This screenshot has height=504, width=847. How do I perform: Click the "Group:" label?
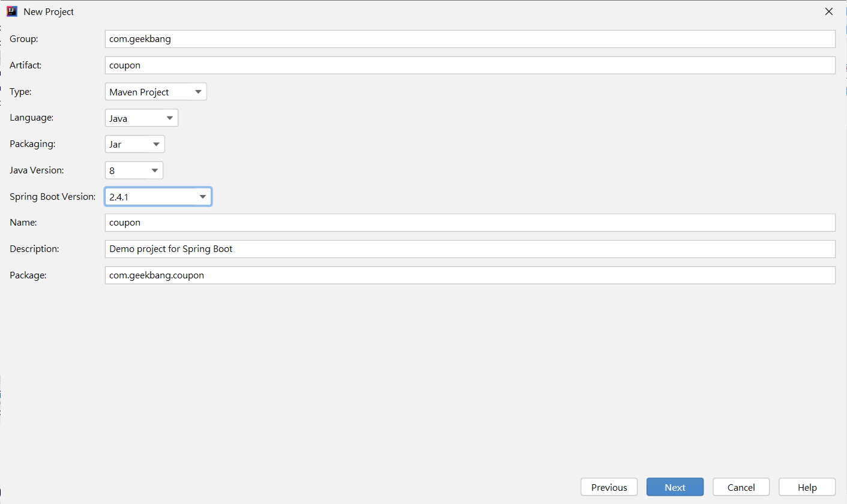(x=24, y=39)
